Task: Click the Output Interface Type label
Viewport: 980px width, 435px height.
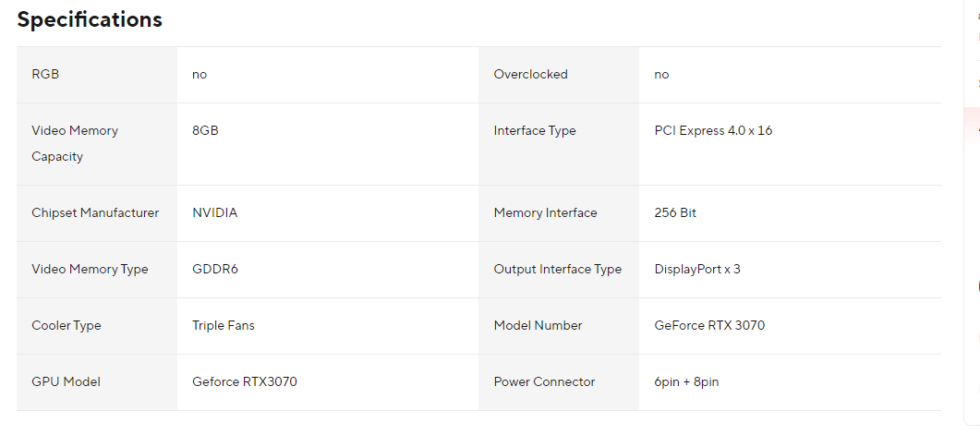Action: click(x=558, y=270)
